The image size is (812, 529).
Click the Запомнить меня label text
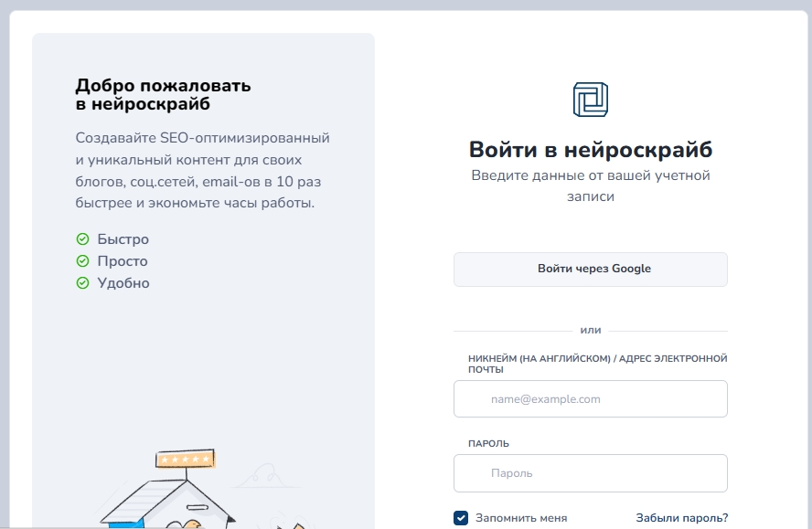click(521, 518)
